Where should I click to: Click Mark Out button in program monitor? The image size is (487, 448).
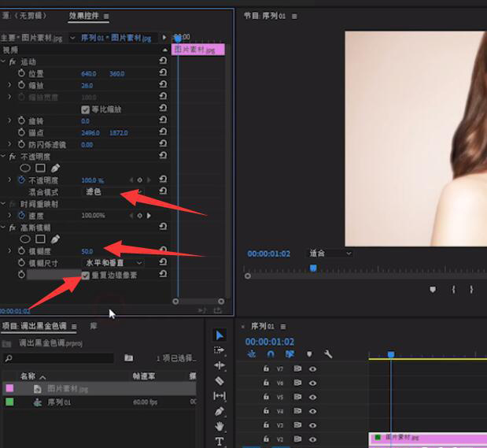(x=471, y=290)
